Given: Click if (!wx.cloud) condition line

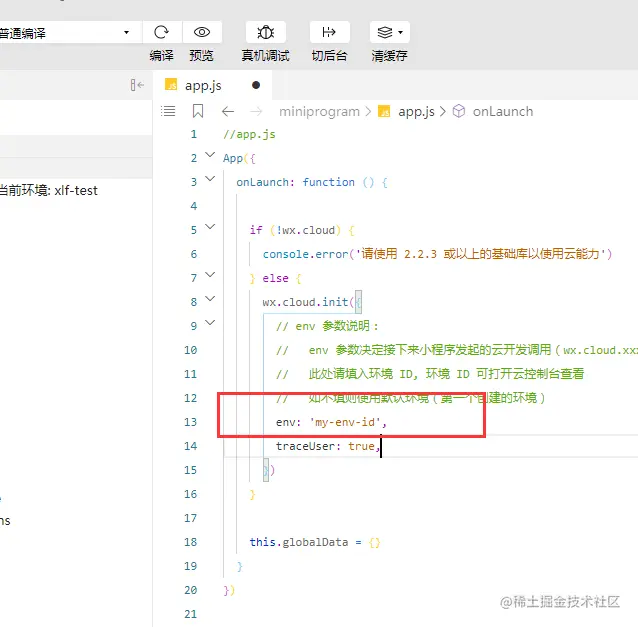Looking at the screenshot, I should click(302, 230).
